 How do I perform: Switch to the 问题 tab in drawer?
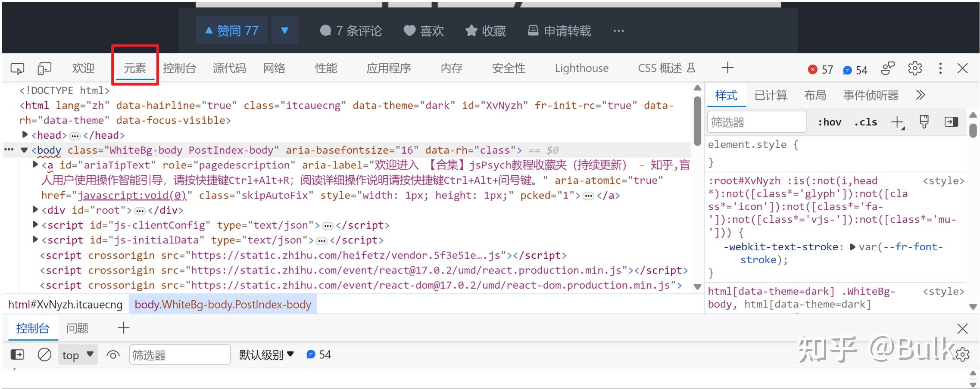(77, 328)
